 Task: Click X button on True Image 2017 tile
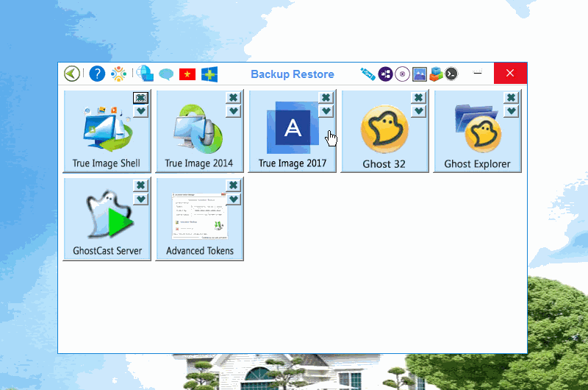(326, 98)
